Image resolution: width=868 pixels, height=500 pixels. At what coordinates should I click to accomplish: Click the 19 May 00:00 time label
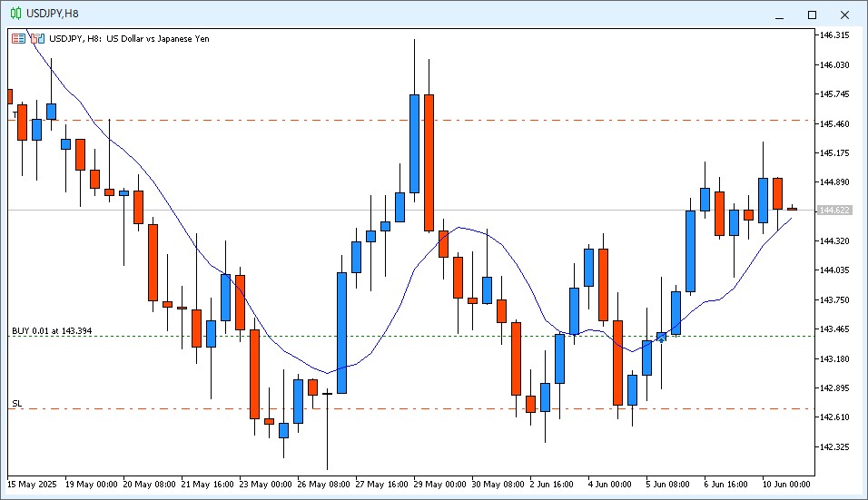point(92,485)
